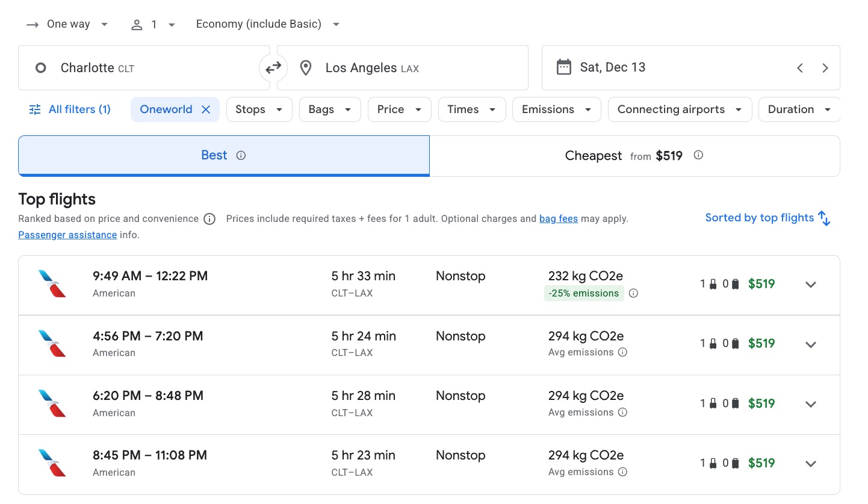Open the Economy cabin class selector

[x=267, y=23]
